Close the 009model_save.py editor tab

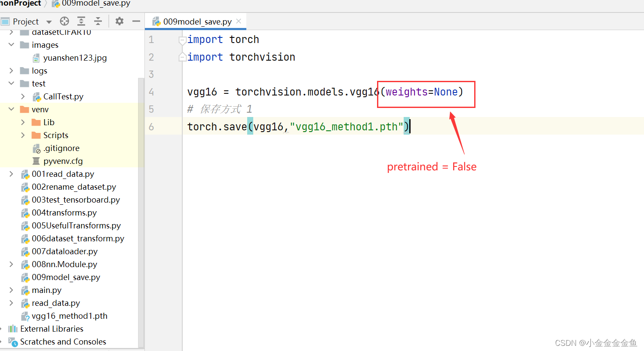pyautogui.click(x=239, y=21)
